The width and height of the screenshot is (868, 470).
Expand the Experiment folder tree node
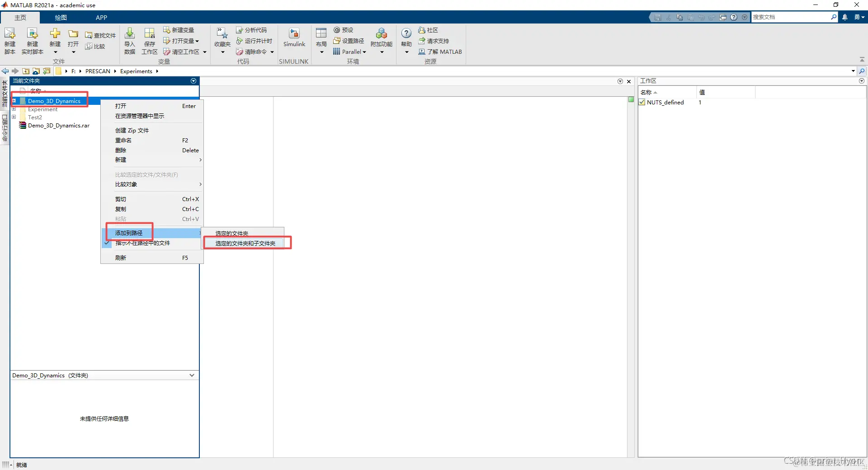pos(14,109)
